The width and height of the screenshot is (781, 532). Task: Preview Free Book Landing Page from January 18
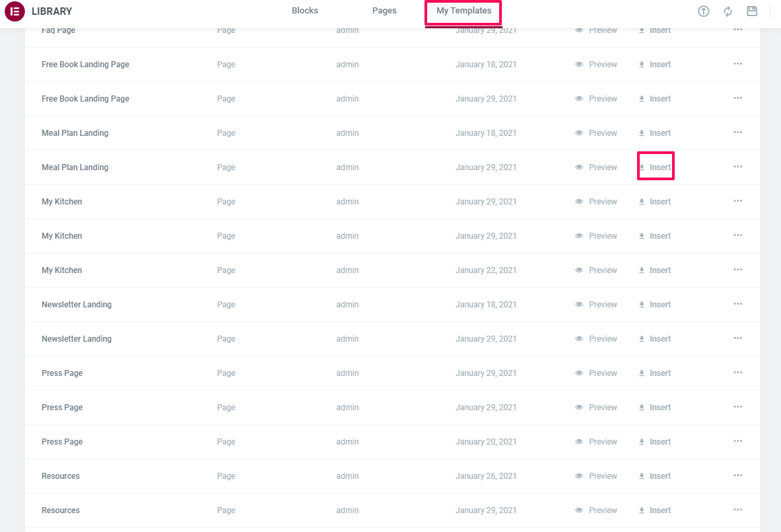596,65
